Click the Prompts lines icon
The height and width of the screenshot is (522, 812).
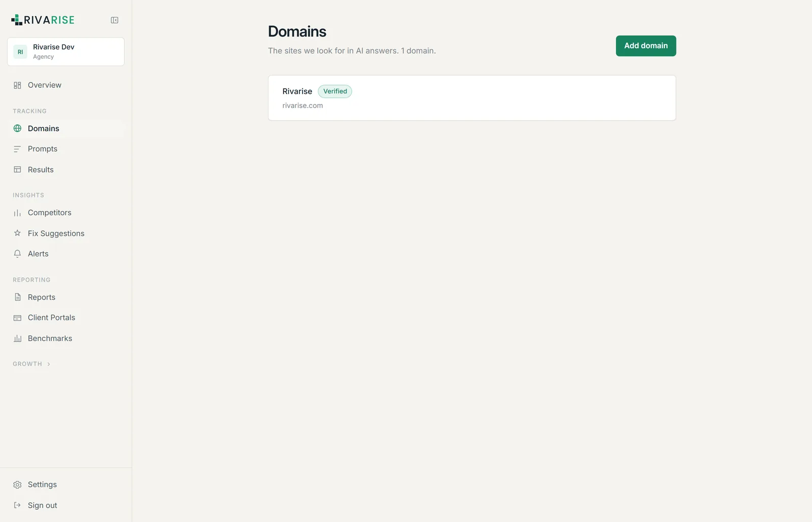17,149
